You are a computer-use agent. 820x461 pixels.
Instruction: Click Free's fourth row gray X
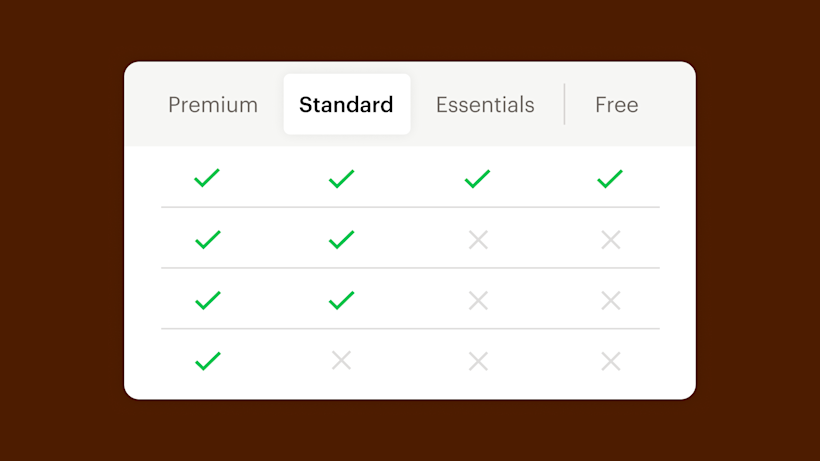(x=611, y=361)
